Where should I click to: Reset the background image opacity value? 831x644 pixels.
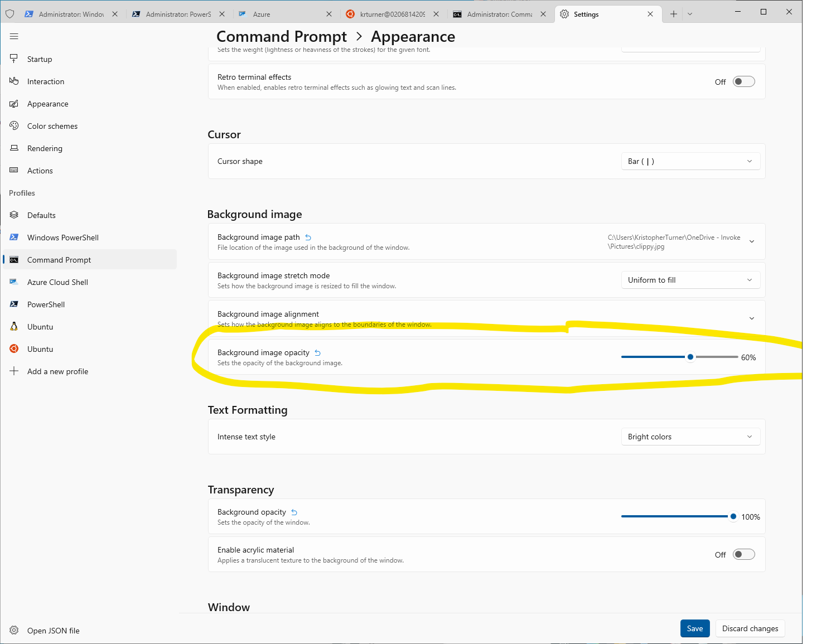(317, 353)
